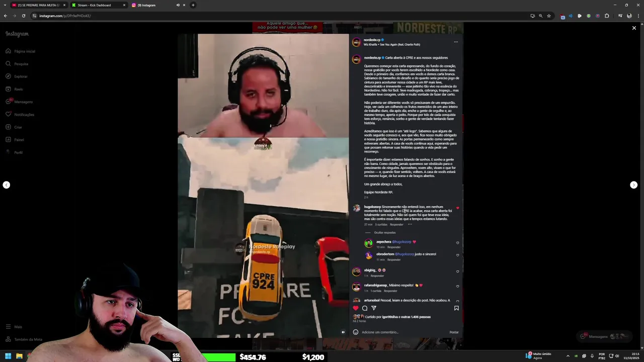This screenshot has height=362, width=644.
Task: Unlike hugolozorp's comment heart
Action: (x=457, y=208)
